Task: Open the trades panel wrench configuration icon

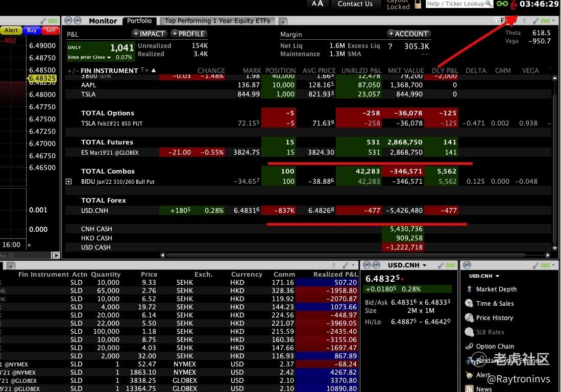Action: coord(345,265)
